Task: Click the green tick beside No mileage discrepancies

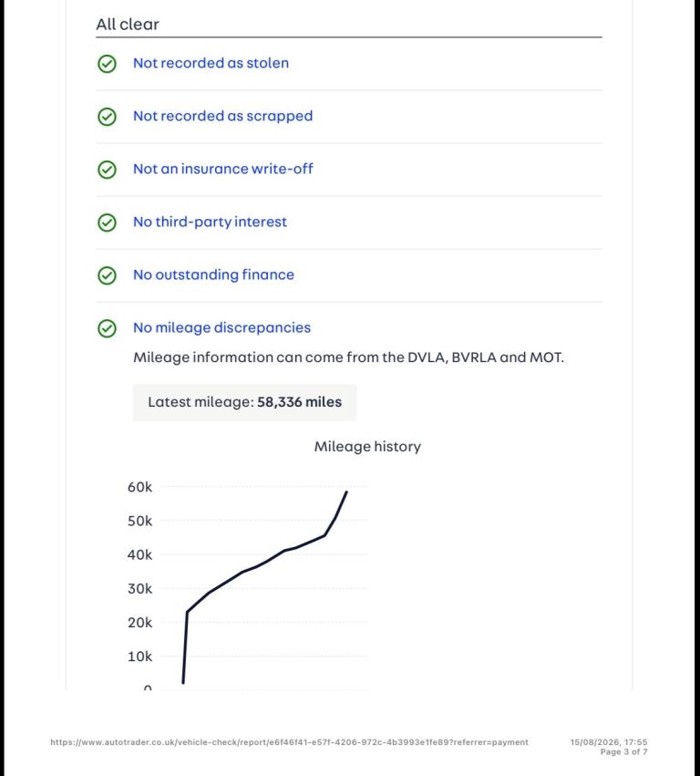Action: (107, 328)
